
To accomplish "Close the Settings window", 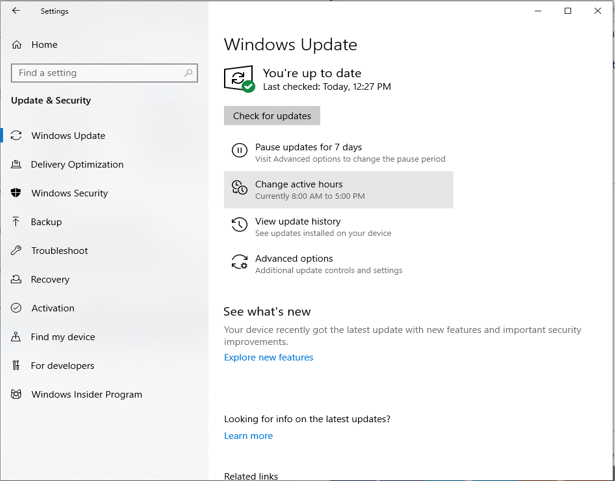I will click(597, 11).
